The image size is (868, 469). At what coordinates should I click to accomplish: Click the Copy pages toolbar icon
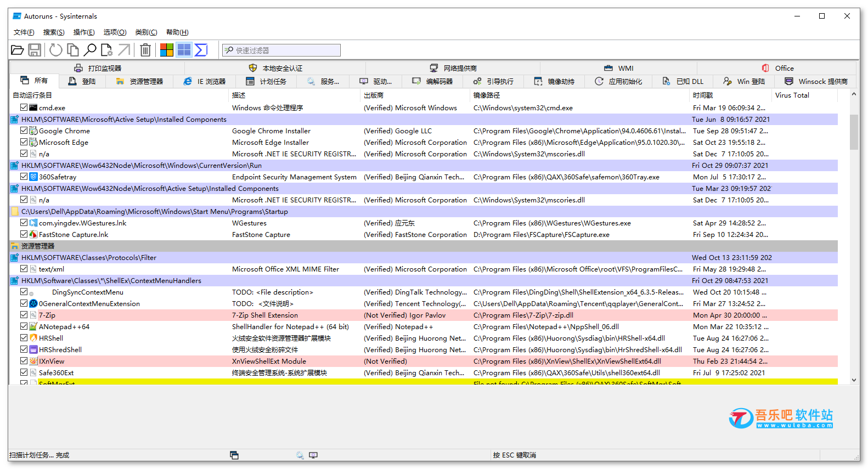72,50
